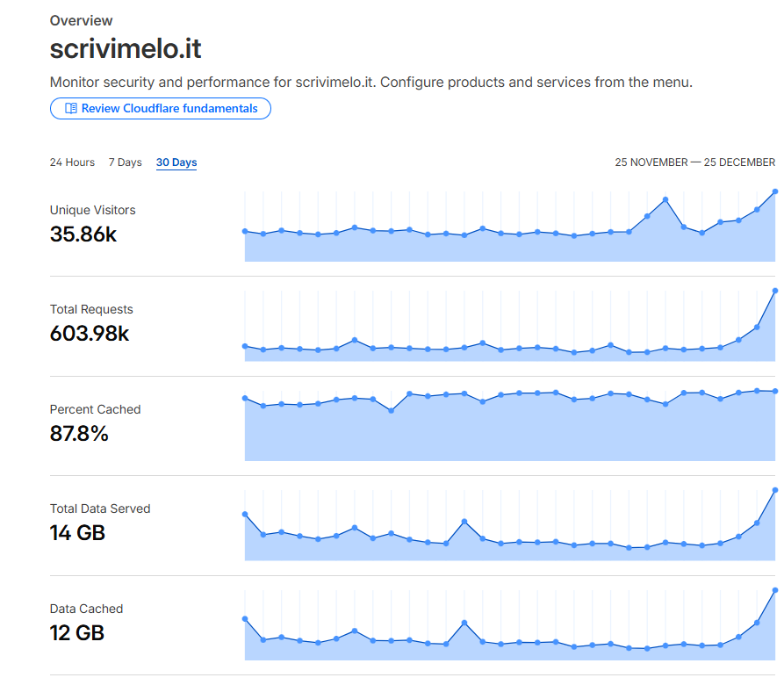Click the lowest dip point in Percent Cached chart

pyautogui.click(x=391, y=410)
